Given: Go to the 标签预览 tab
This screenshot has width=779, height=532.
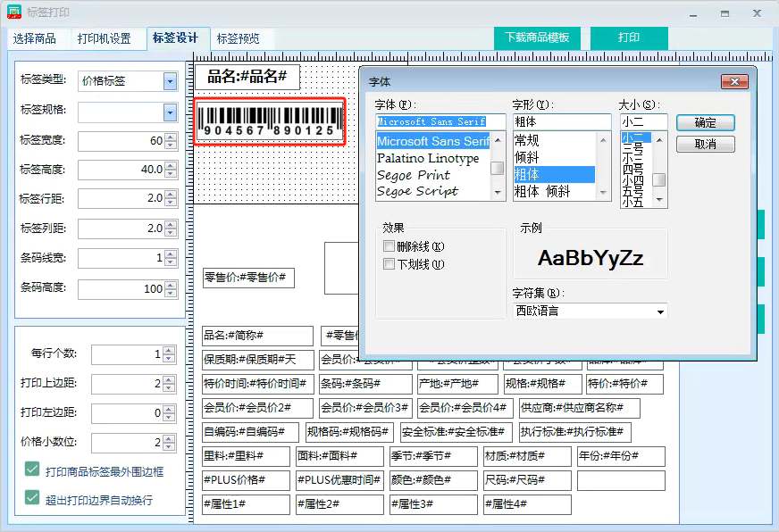Looking at the screenshot, I should pos(238,38).
